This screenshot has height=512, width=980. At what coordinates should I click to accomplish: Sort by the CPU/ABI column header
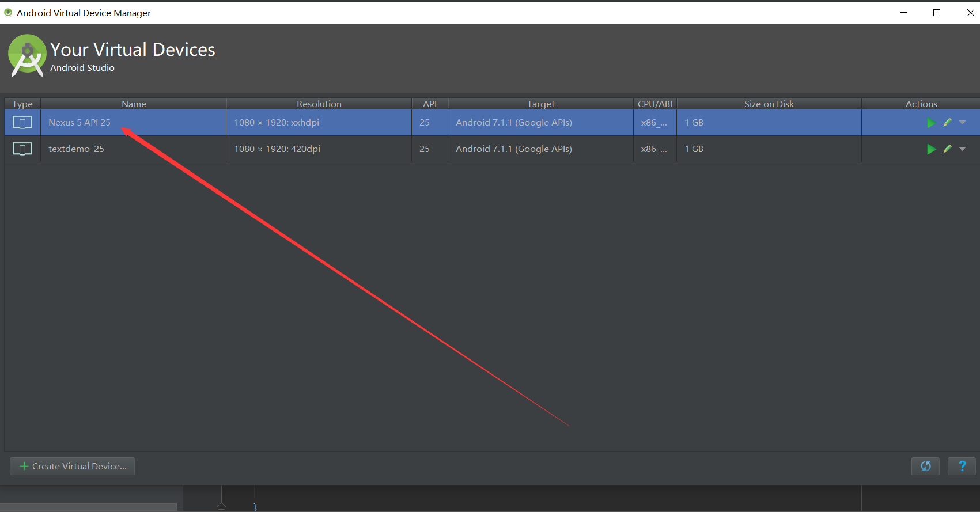click(655, 104)
